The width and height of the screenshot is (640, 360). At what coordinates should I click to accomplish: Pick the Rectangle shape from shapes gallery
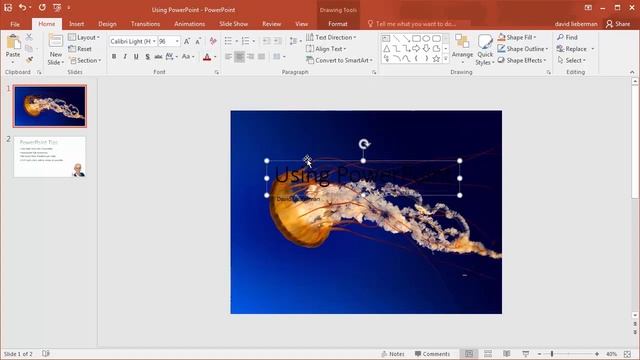pyautogui.click(x=416, y=38)
